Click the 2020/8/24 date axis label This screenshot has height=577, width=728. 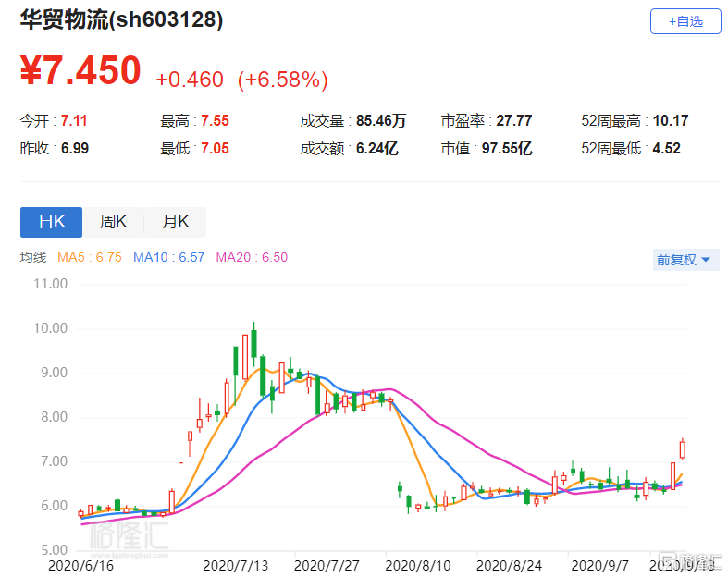509,566
